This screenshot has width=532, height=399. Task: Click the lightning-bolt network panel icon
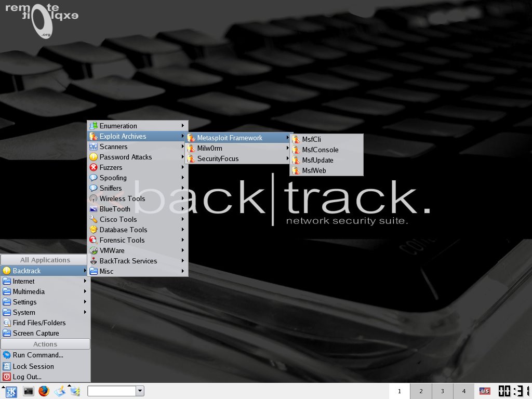pyautogui.click(x=75, y=391)
